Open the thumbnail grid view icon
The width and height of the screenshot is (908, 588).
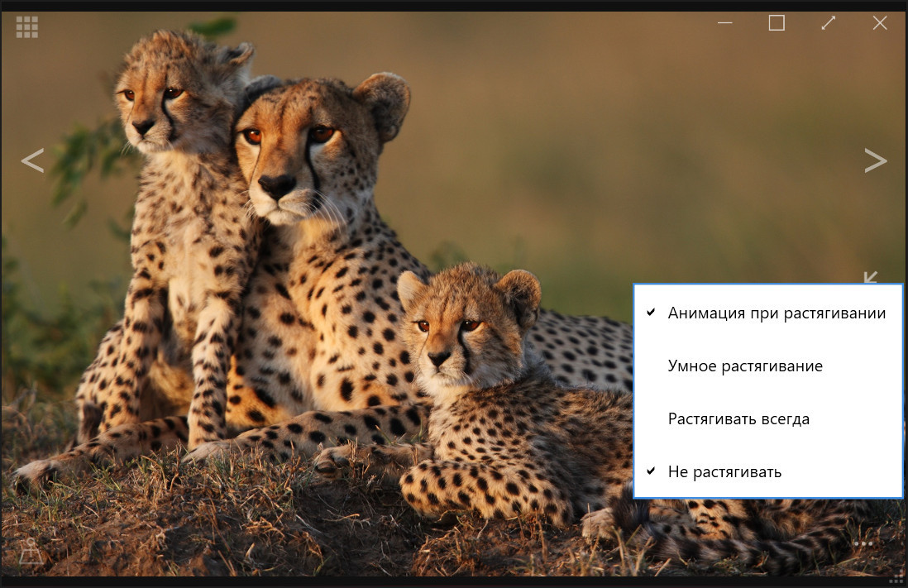click(27, 26)
